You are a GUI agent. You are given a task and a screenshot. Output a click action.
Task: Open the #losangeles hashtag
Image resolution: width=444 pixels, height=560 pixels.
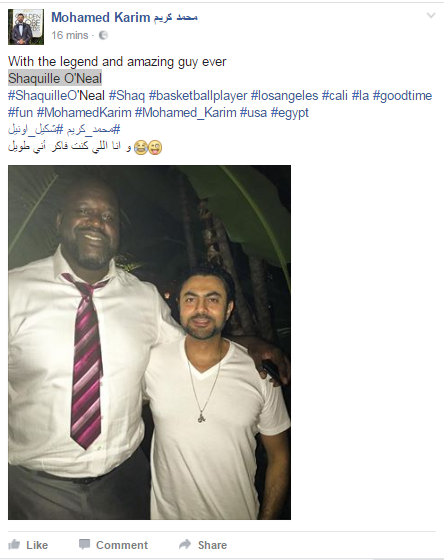(x=284, y=96)
